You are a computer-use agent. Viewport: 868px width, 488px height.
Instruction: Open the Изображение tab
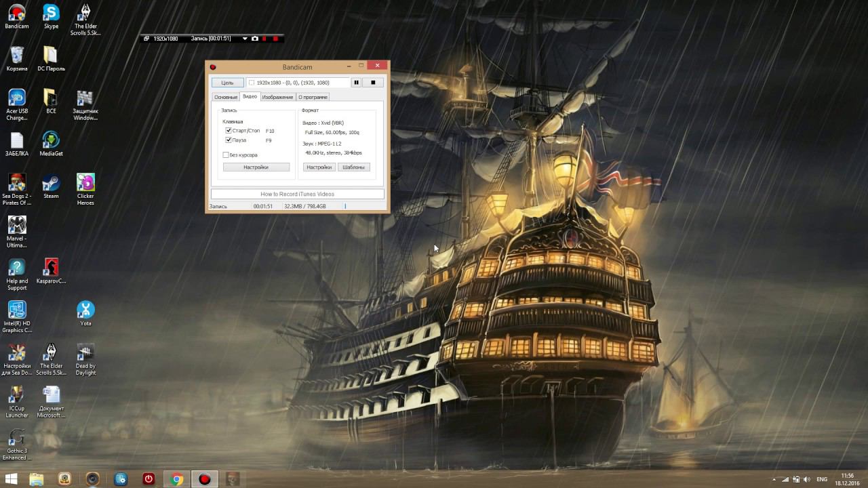[x=277, y=97]
